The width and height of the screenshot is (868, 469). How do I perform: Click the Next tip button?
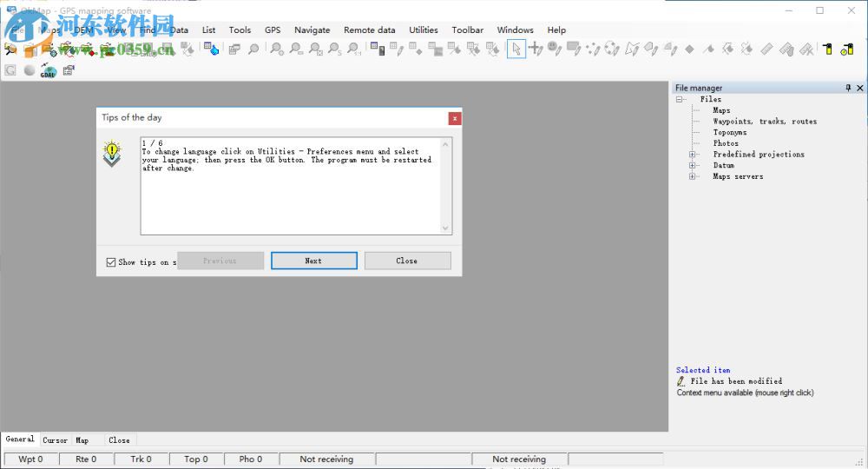coord(313,261)
